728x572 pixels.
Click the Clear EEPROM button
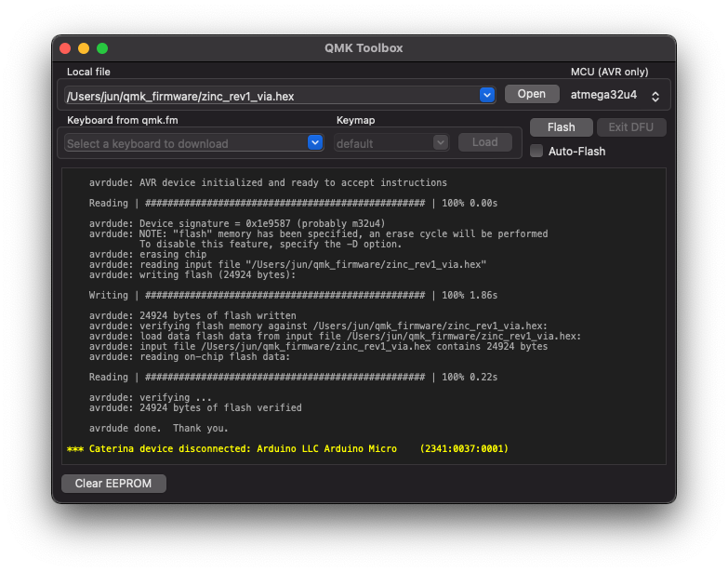113,484
